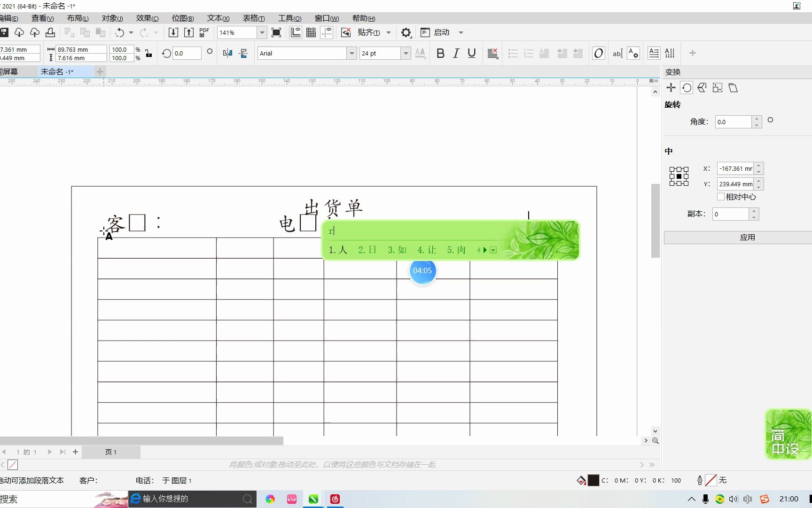Select the Position icon in Transform docker

671,87
